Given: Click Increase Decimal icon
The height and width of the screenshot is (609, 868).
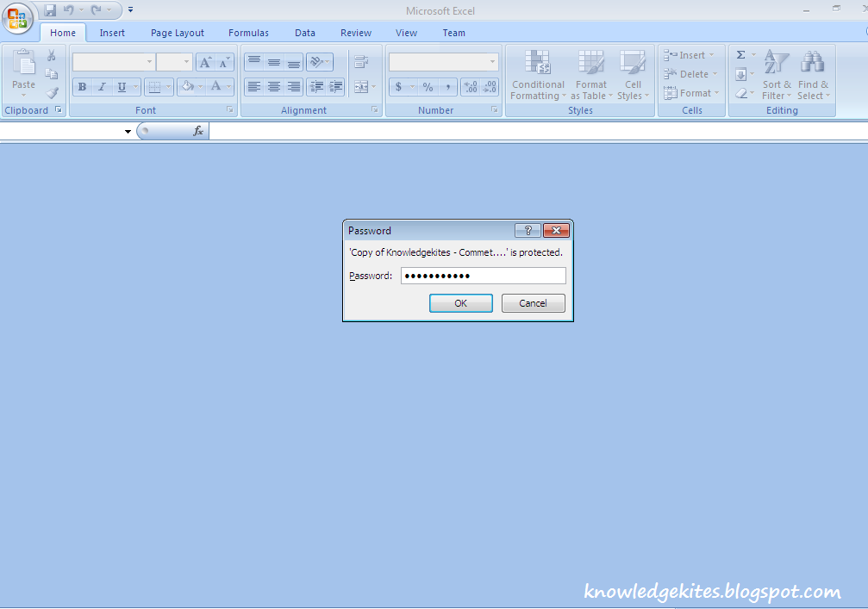Looking at the screenshot, I should [471, 87].
